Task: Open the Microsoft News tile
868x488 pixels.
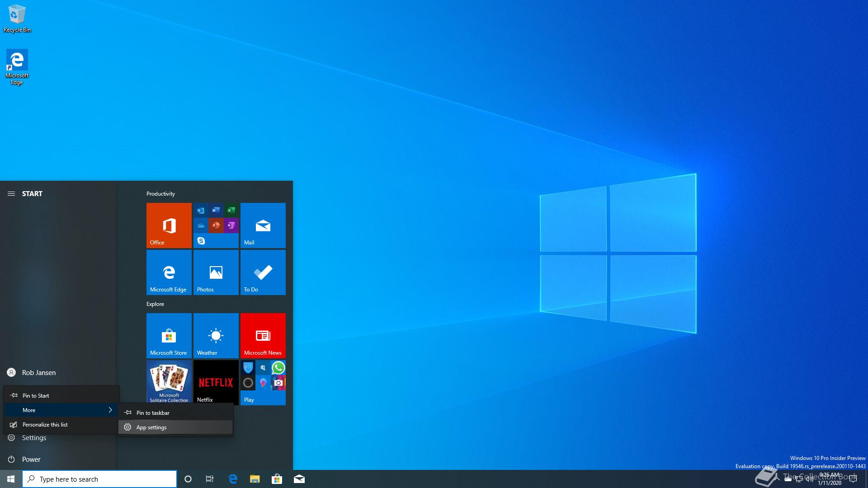Action: pos(263,335)
